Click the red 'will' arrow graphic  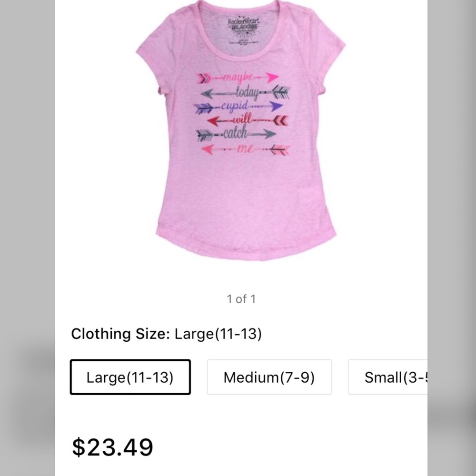point(248,120)
